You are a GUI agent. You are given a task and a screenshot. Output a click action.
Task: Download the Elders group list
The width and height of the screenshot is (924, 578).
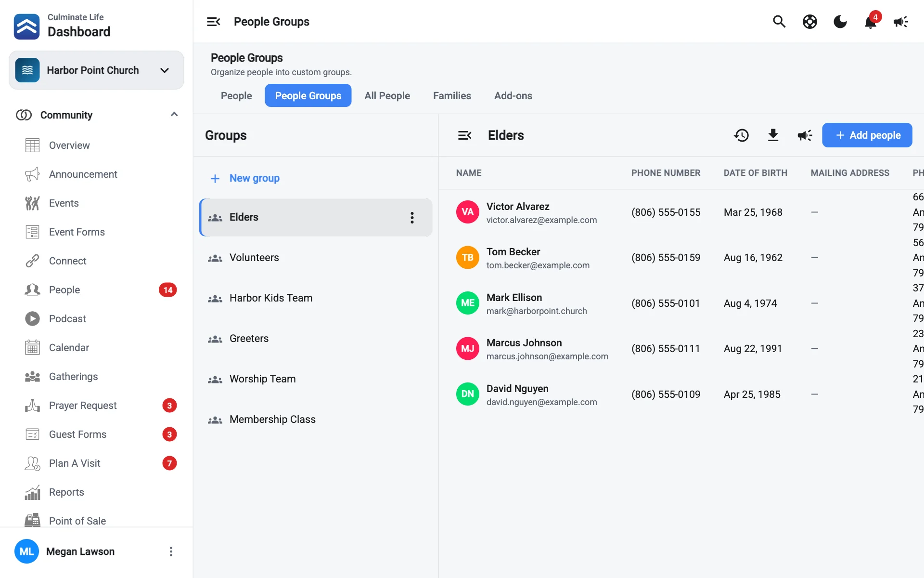pyautogui.click(x=773, y=135)
